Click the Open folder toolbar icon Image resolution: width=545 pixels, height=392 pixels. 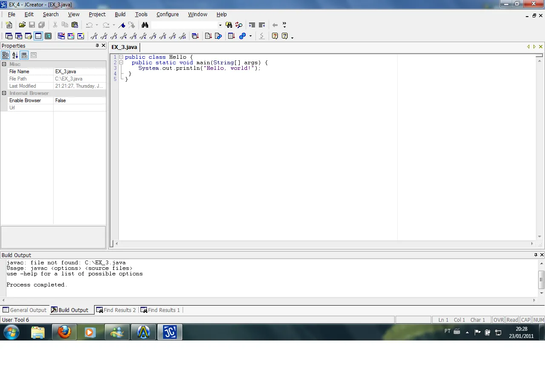22,25
